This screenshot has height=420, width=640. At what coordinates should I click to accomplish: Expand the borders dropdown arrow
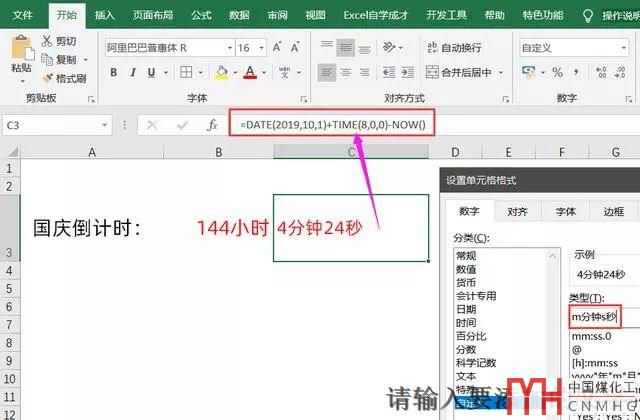click(x=200, y=73)
